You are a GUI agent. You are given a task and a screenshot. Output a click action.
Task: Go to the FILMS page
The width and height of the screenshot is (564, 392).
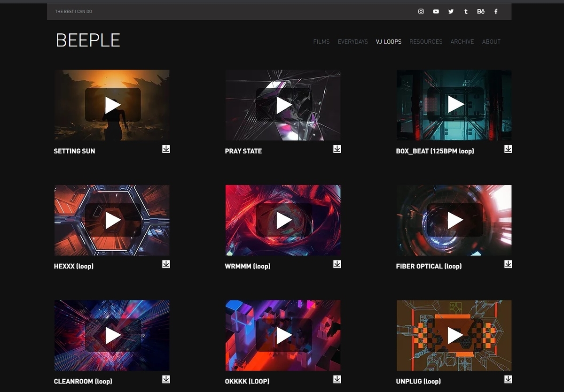(321, 42)
